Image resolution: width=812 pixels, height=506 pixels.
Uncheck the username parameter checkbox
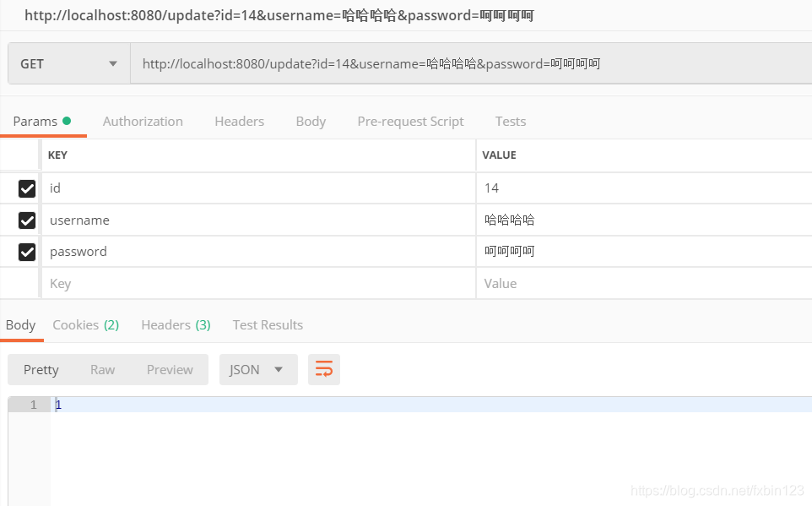click(x=27, y=220)
